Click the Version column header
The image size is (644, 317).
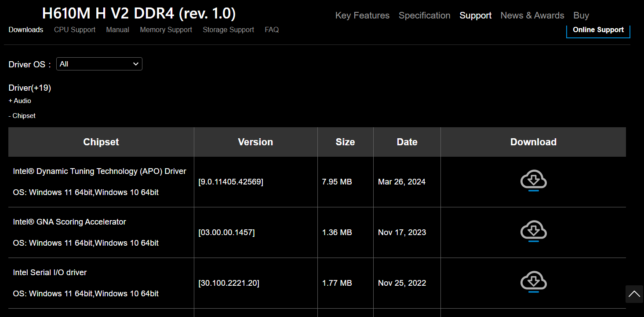coord(255,142)
